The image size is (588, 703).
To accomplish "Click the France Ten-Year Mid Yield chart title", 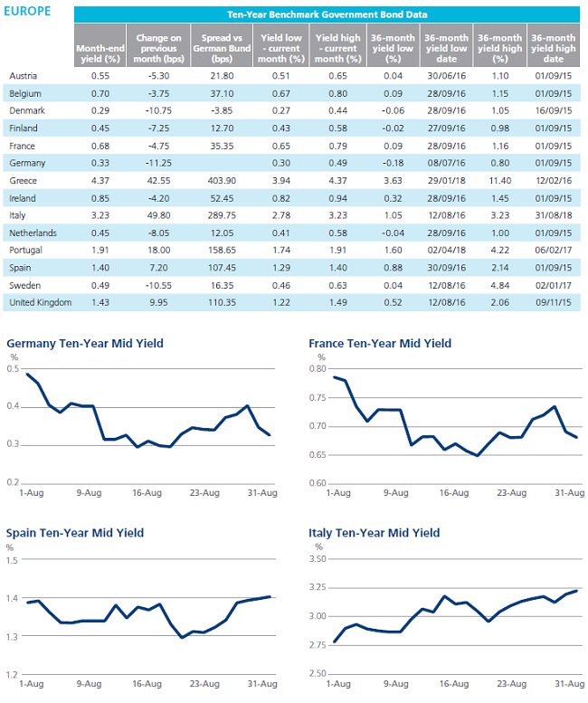I will (x=380, y=344).
